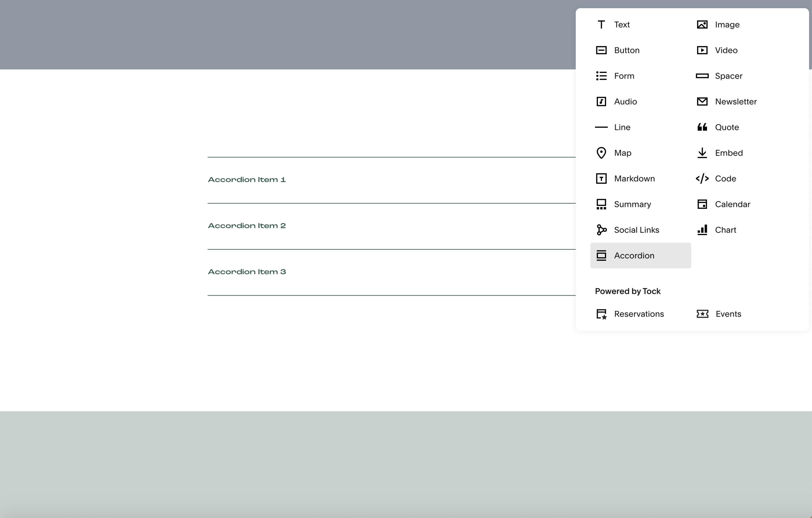
Task: Click the Video block play icon
Action: point(702,50)
